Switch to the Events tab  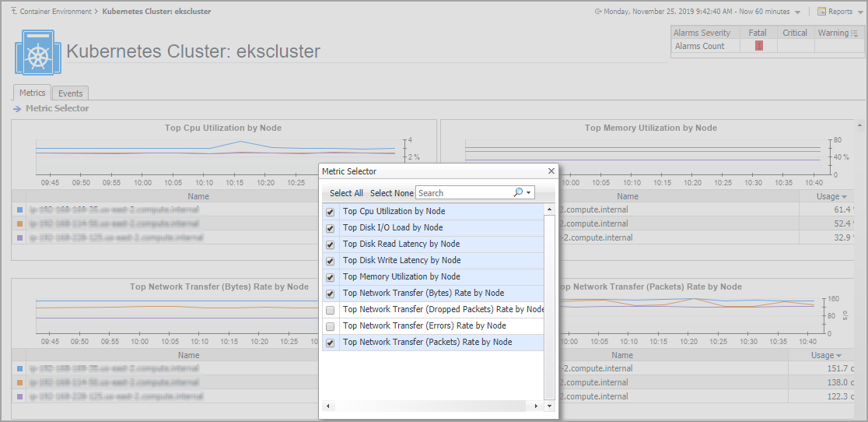coord(71,93)
